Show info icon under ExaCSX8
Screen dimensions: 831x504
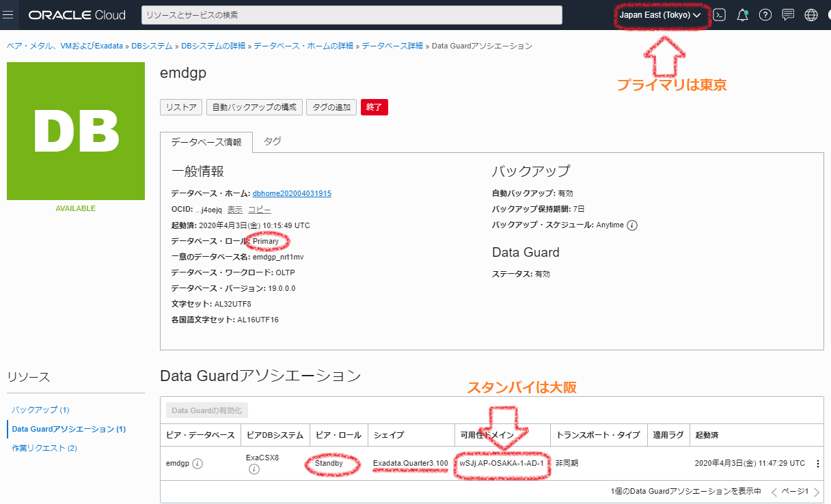[x=254, y=470]
